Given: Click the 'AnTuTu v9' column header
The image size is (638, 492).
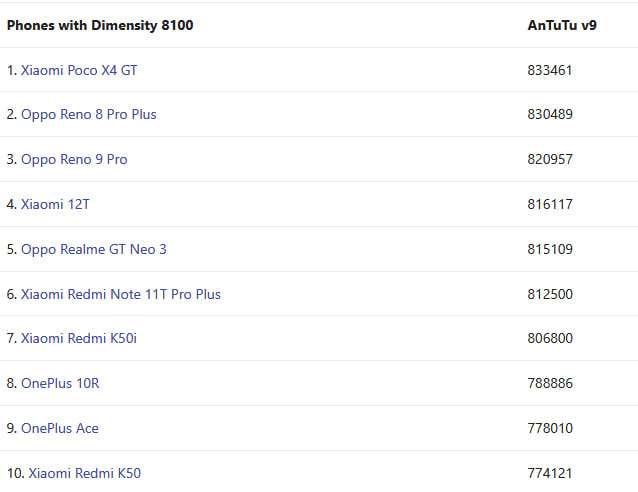Looking at the screenshot, I should pos(562,25).
